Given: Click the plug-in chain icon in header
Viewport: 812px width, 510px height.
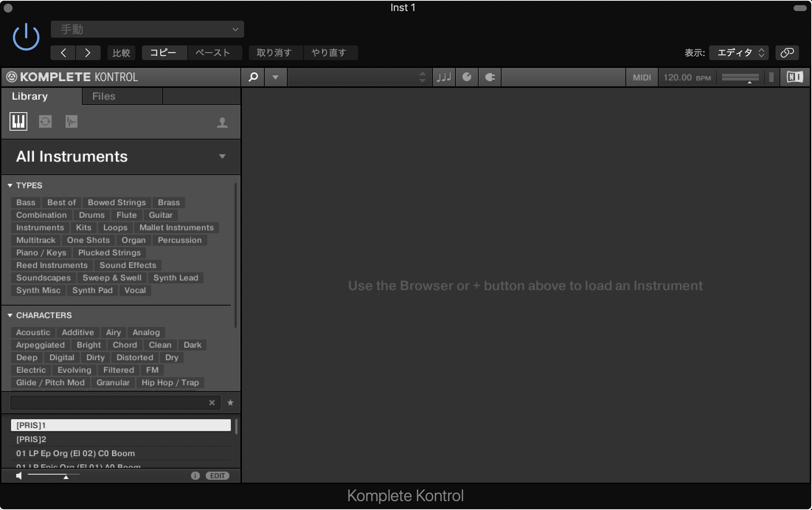Looking at the screenshot, I should 490,77.
